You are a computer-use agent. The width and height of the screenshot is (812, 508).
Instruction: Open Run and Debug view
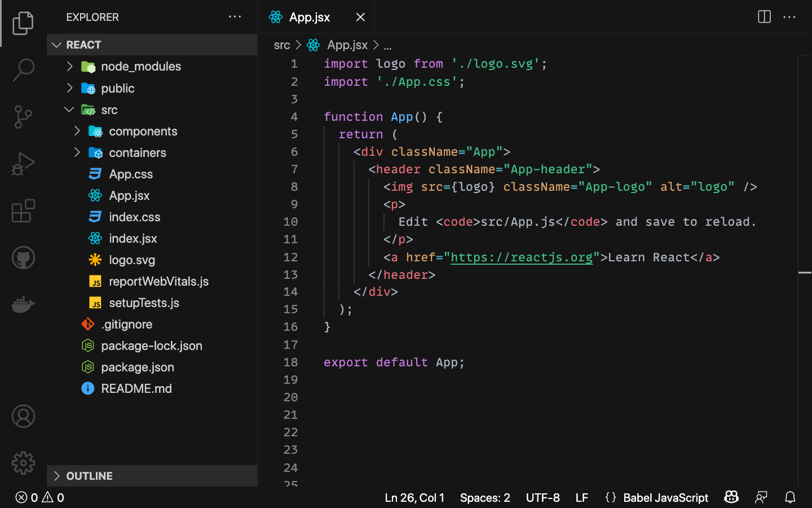coord(23,164)
